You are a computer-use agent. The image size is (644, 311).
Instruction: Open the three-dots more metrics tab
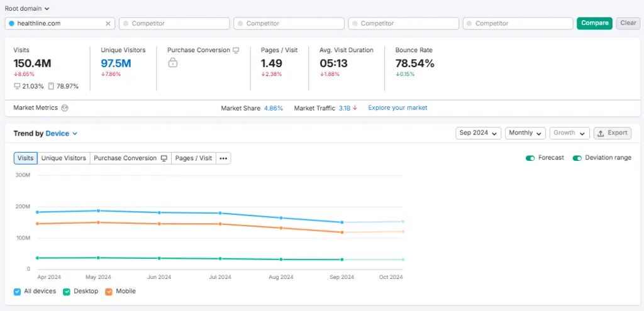tap(223, 158)
